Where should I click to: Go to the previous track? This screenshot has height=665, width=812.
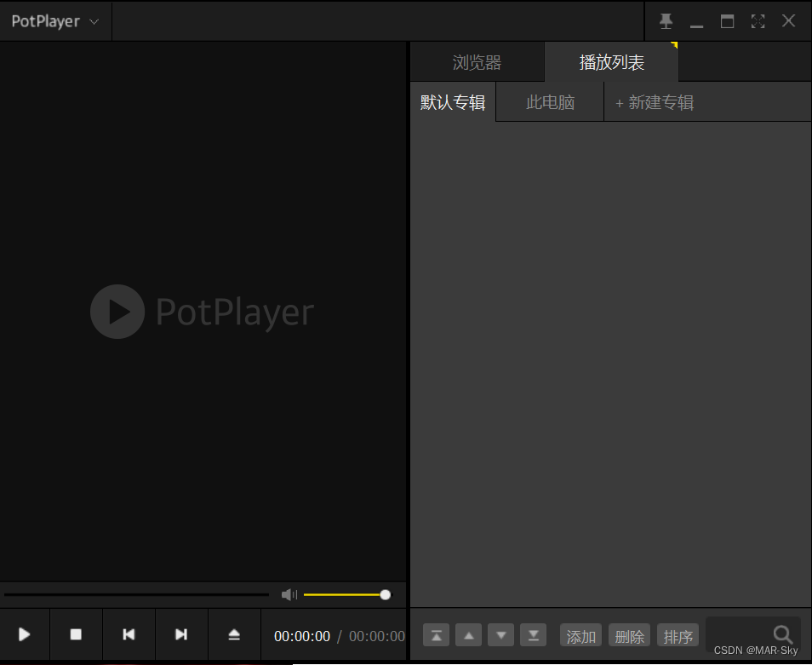point(129,634)
